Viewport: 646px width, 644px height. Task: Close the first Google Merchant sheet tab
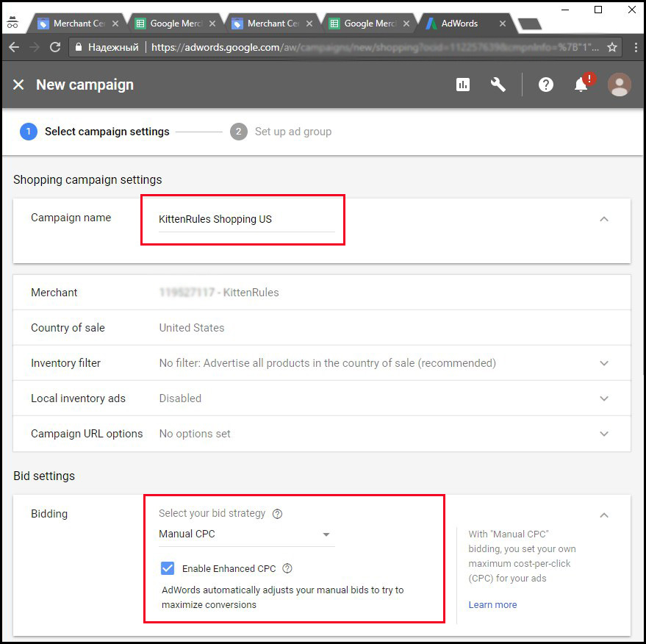(212, 24)
